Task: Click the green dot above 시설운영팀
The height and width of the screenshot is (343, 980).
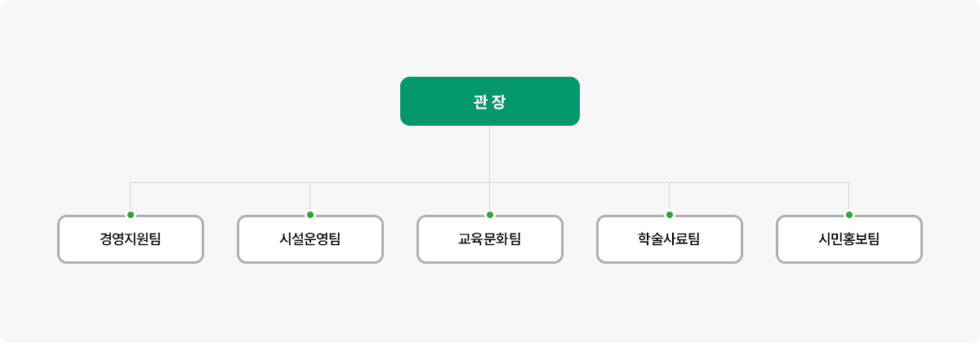Action: 310,215
